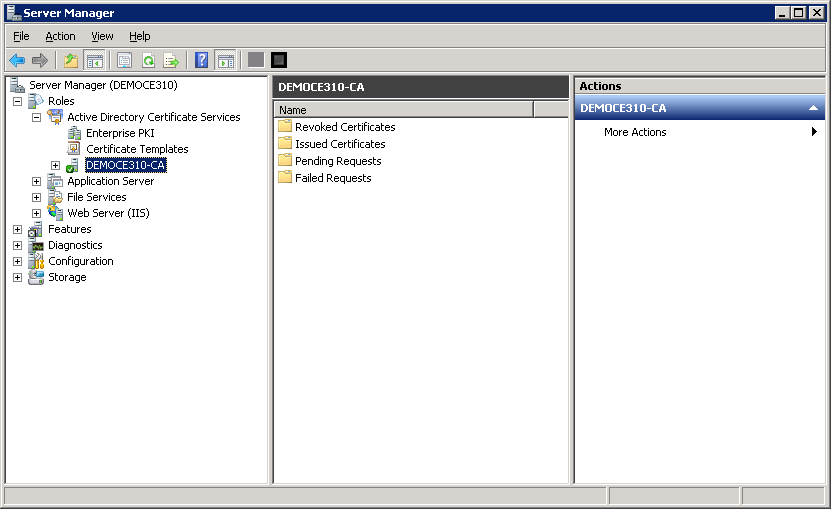831x509 pixels.
Task: Click the Certificate Templates icon
Action: pyautogui.click(x=74, y=148)
